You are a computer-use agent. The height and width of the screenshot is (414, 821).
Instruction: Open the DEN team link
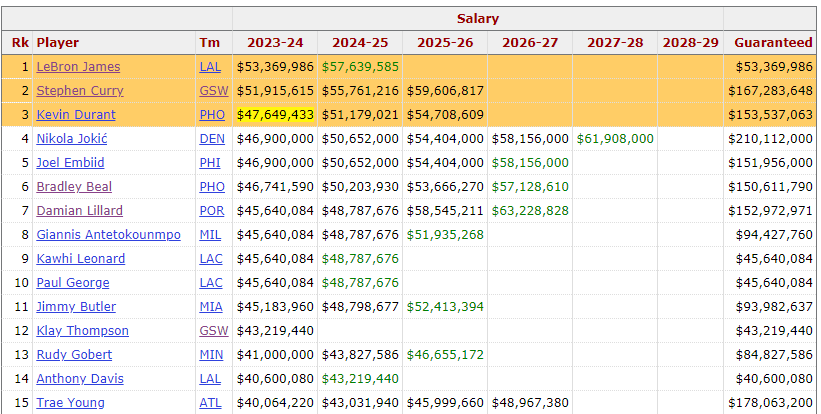click(x=212, y=139)
